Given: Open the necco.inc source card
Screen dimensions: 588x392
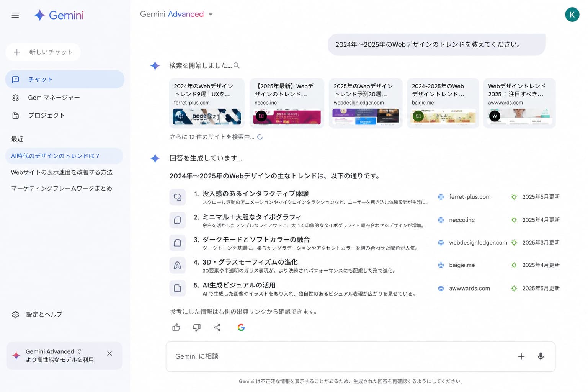Looking at the screenshot, I should (x=287, y=103).
